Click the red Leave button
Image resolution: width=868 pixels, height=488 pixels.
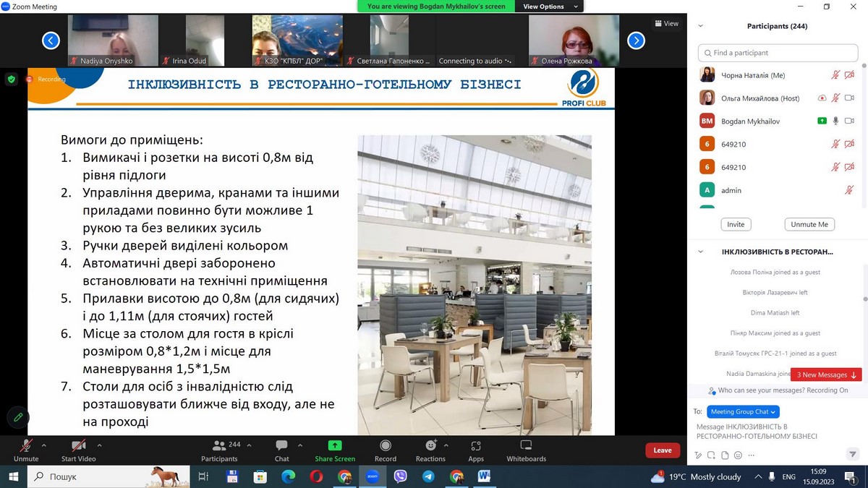(663, 450)
